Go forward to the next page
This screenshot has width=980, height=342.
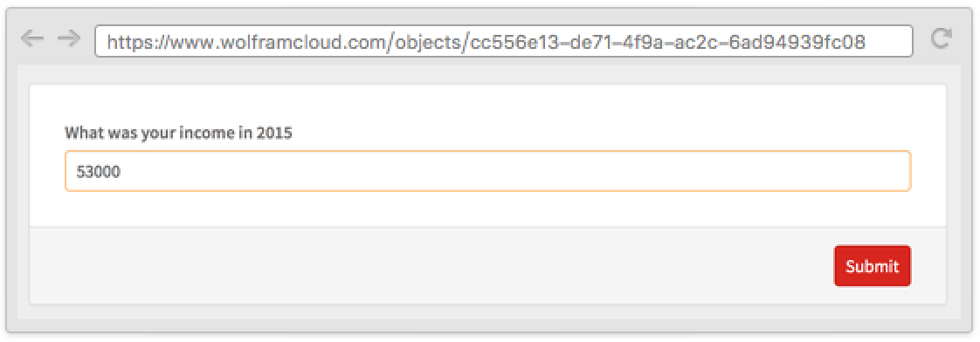[x=69, y=39]
